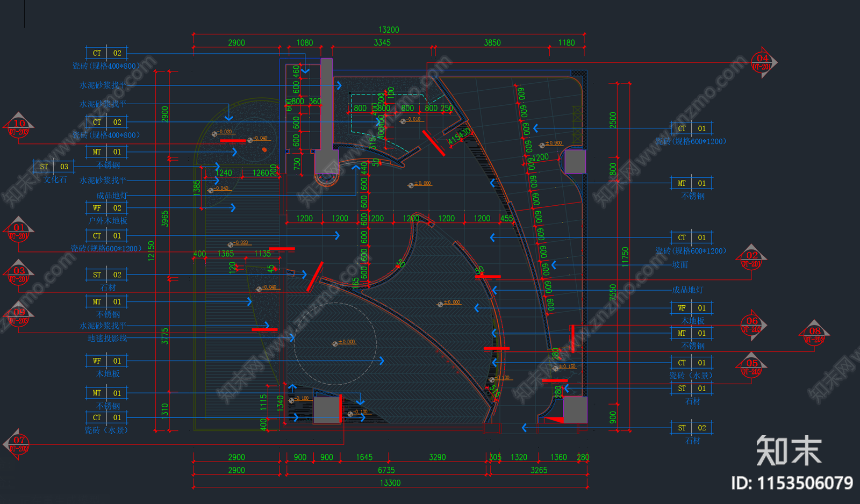Click the ID: 1153506079 text
The image size is (860, 504).
point(792,483)
